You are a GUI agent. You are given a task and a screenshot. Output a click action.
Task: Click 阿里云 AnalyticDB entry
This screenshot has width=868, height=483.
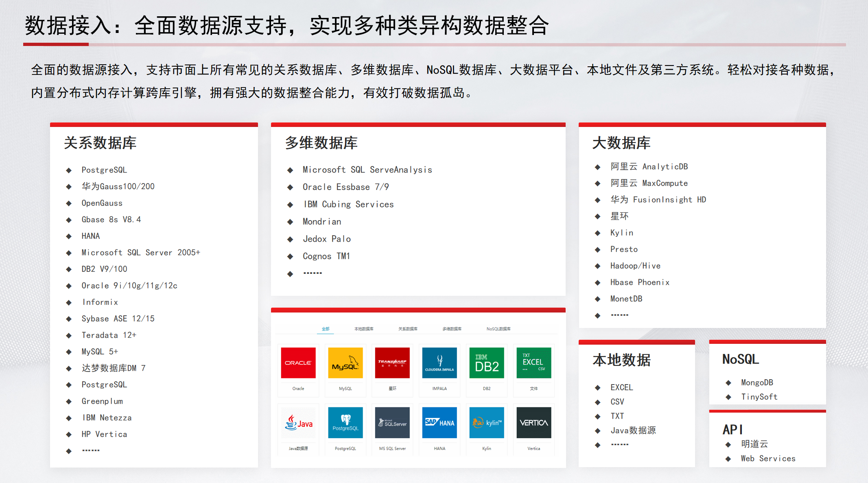[x=649, y=166]
